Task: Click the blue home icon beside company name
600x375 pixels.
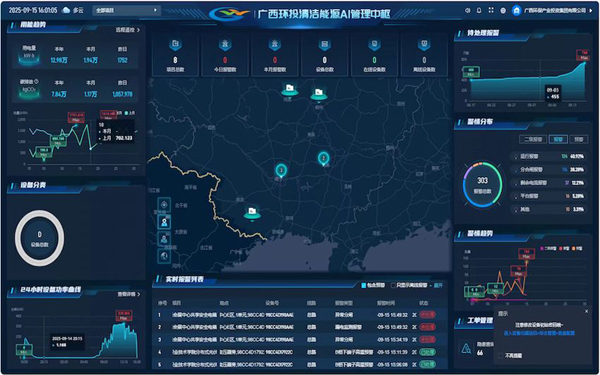Action: click(x=517, y=10)
